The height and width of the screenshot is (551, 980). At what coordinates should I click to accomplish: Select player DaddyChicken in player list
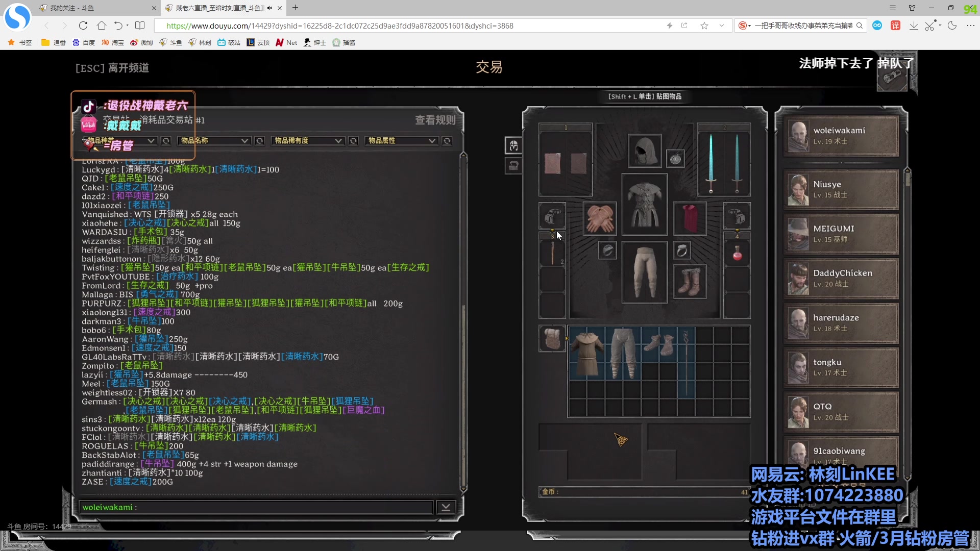(x=841, y=278)
